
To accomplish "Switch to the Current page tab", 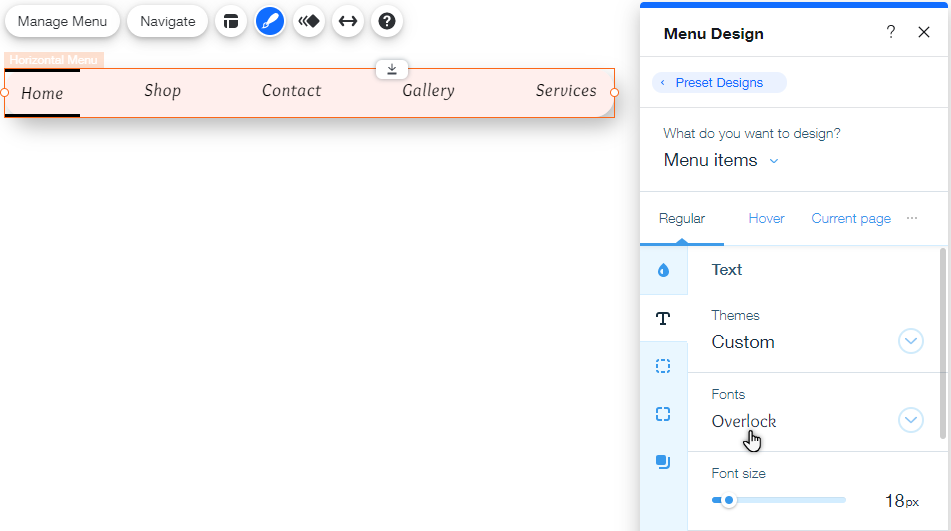I will [850, 218].
